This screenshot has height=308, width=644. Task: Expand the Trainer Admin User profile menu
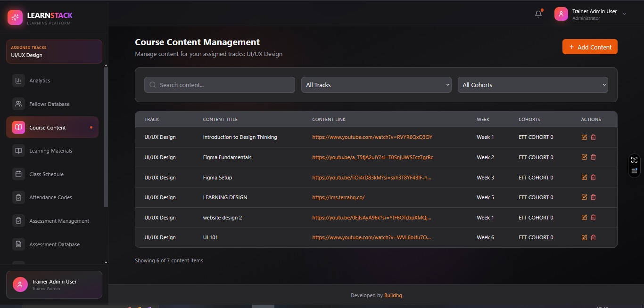pos(624,14)
